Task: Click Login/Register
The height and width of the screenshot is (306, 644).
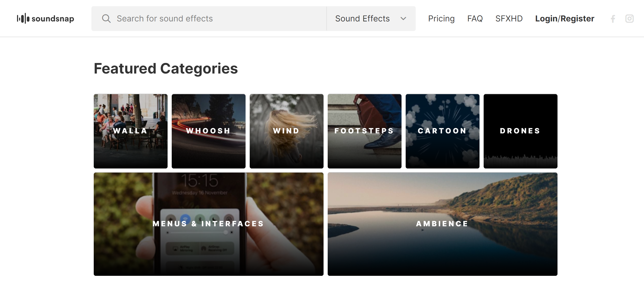Action: tap(564, 19)
